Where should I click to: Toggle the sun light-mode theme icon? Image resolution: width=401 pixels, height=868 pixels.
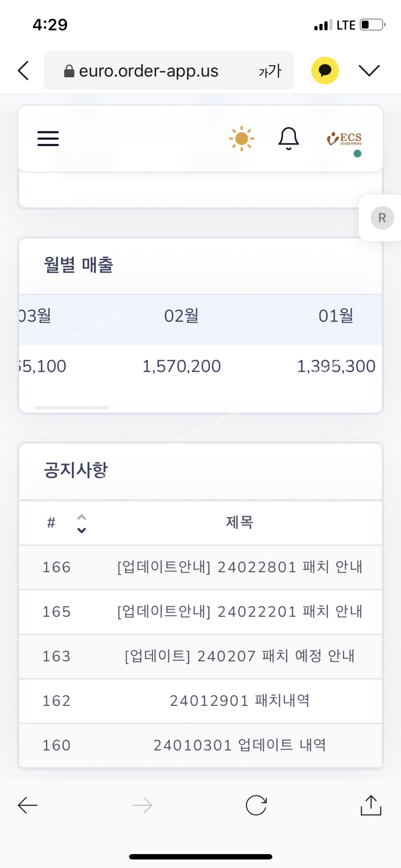click(241, 138)
